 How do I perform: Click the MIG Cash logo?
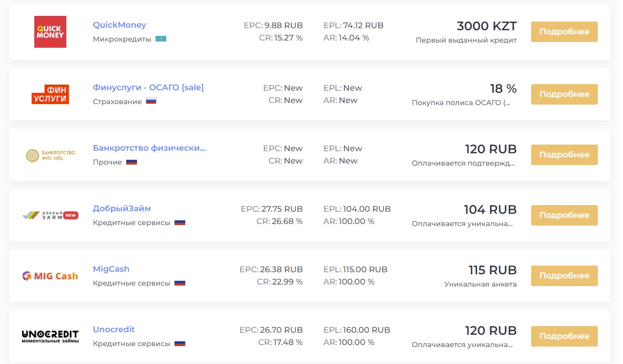pos(50,276)
